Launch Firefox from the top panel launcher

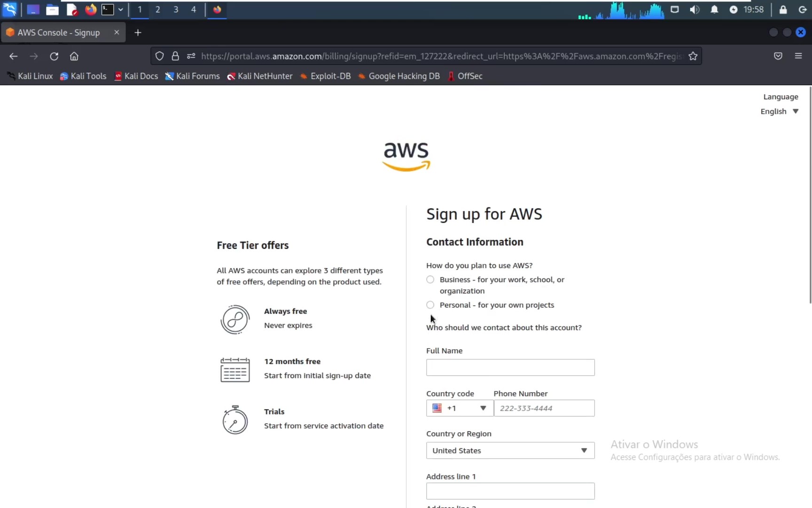point(90,9)
